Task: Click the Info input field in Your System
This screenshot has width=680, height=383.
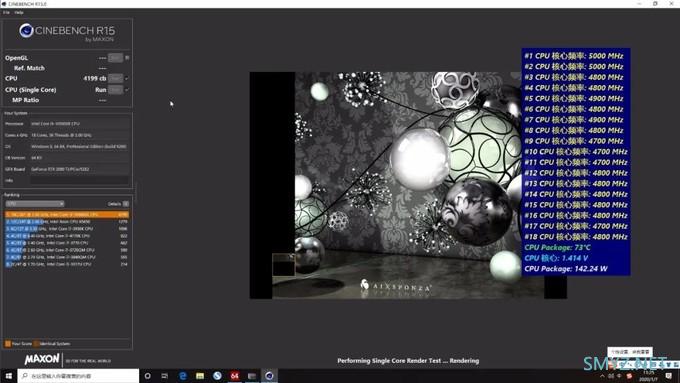Action: pos(79,180)
